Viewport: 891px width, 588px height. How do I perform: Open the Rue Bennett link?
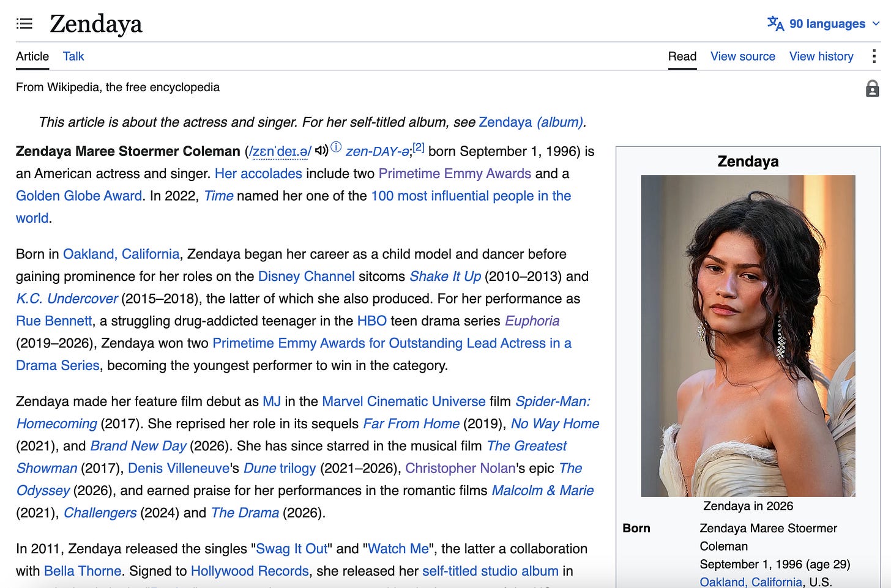(x=54, y=321)
